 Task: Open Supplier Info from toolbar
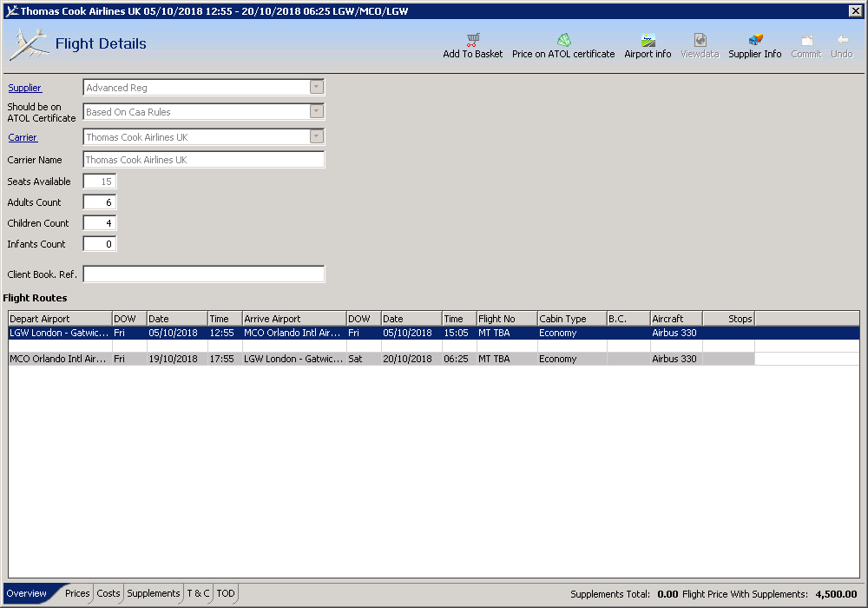tap(754, 46)
